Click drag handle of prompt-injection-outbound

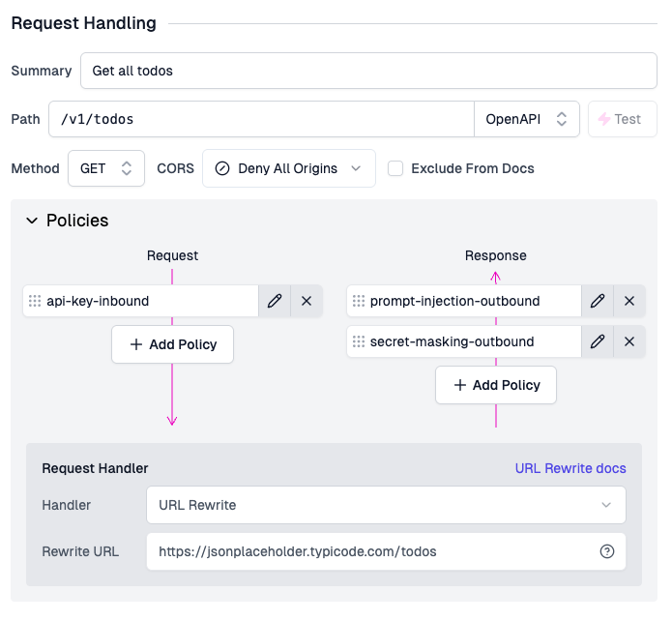(x=359, y=301)
